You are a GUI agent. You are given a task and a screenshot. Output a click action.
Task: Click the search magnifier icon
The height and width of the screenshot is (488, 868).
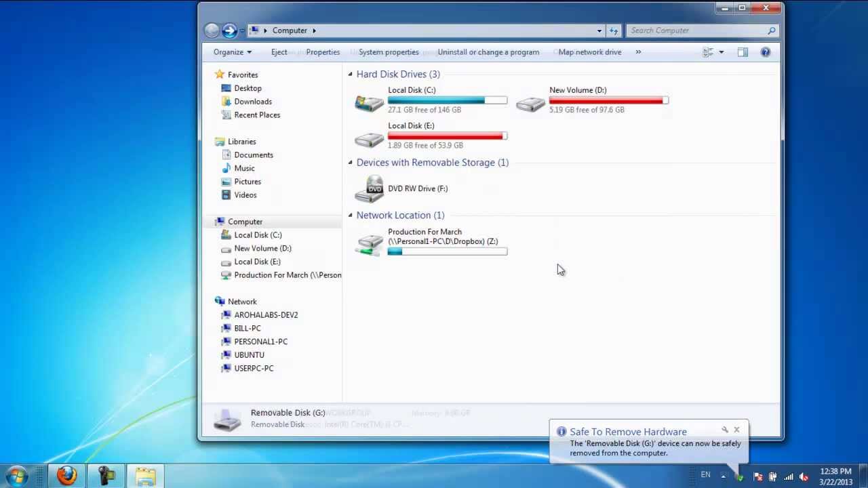pyautogui.click(x=772, y=30)
